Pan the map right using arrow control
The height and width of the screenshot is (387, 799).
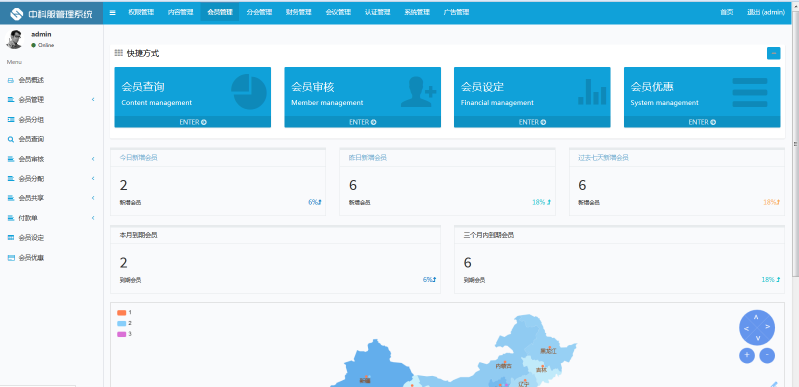(767, 327)
